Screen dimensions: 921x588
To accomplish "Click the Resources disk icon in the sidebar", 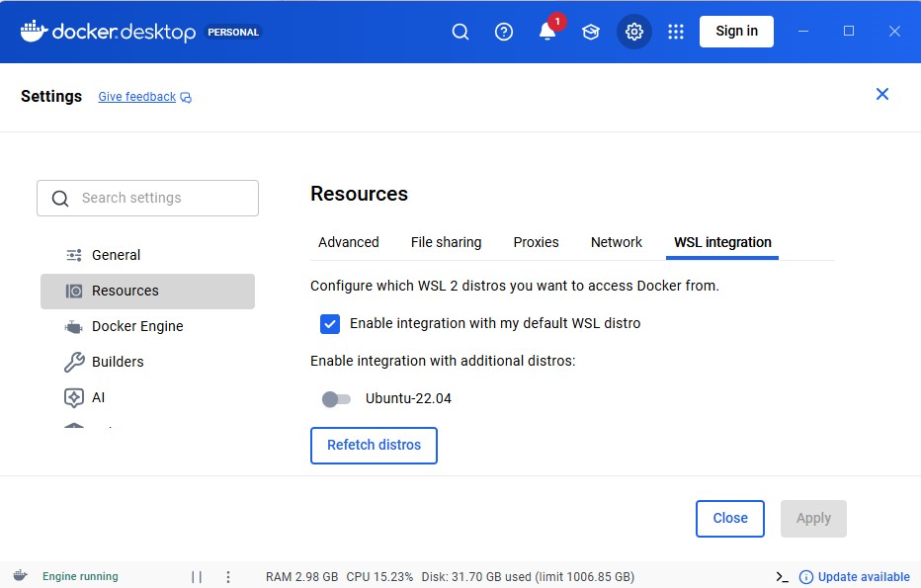I will 74,291.
